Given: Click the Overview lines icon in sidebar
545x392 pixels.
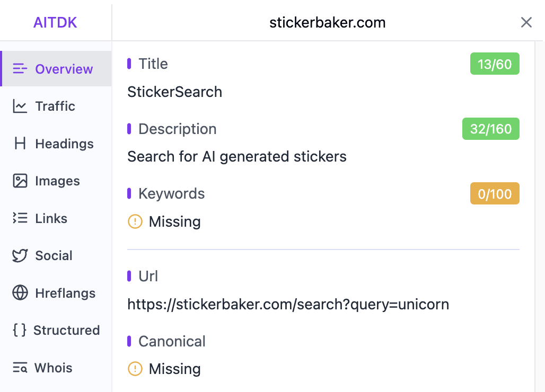Looking at the screenshot, I should pyautogui.click(x=20, y=69).
